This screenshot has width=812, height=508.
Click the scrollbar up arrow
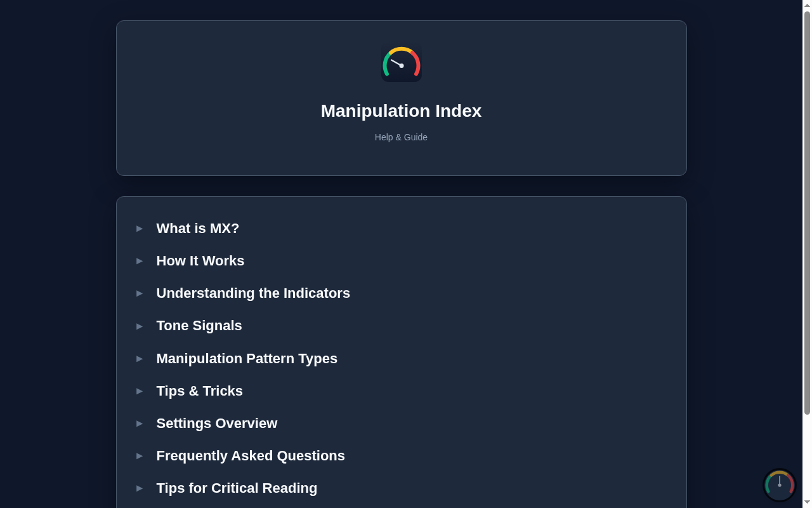807,5
